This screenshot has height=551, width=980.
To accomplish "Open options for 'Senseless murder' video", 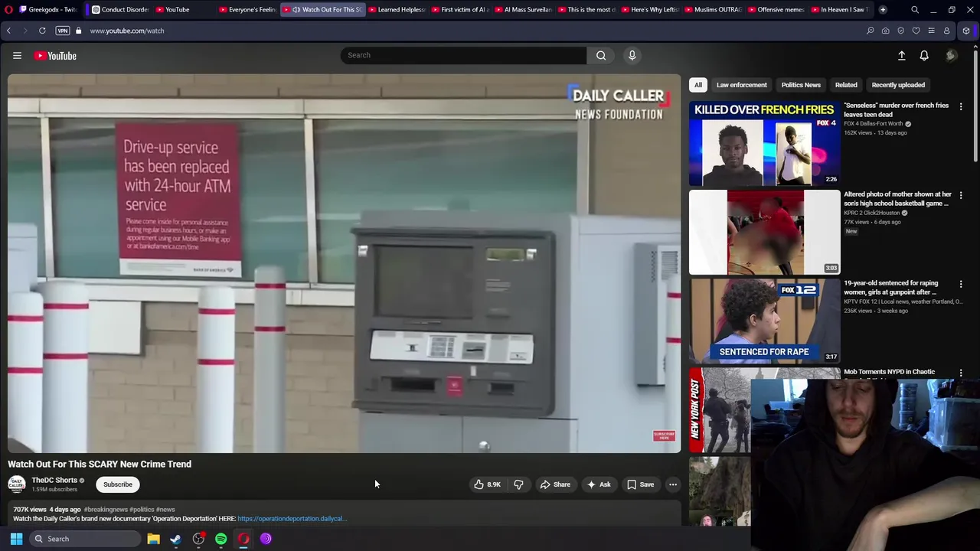I will pos(961,106).
